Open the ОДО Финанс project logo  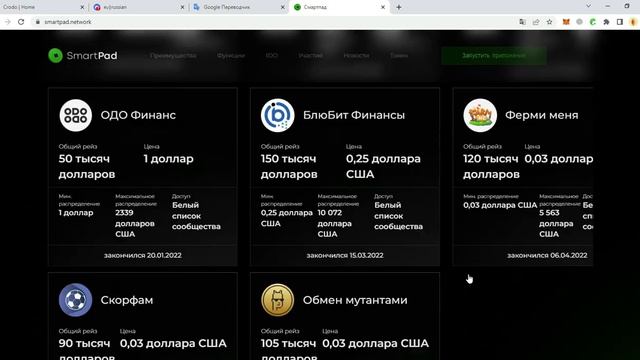pos(76,115)
